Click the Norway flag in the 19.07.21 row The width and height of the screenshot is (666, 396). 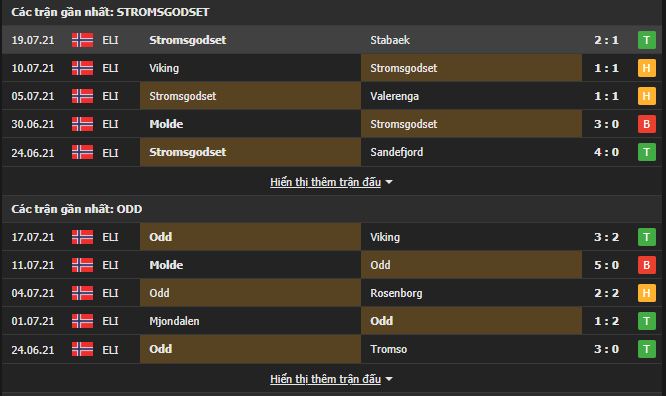coord(82,40)
